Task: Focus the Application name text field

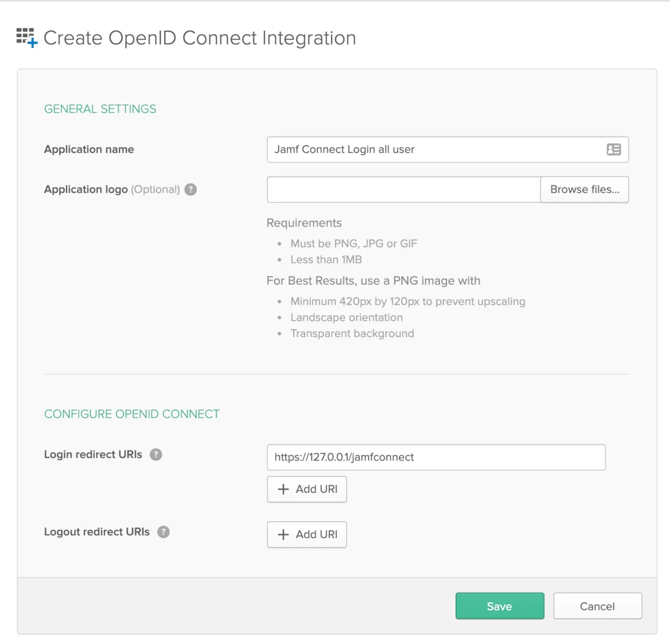Action: coord(435,150)
